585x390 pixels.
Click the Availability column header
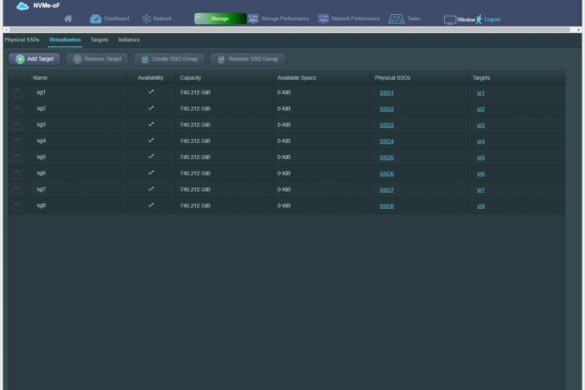point(150,78)
